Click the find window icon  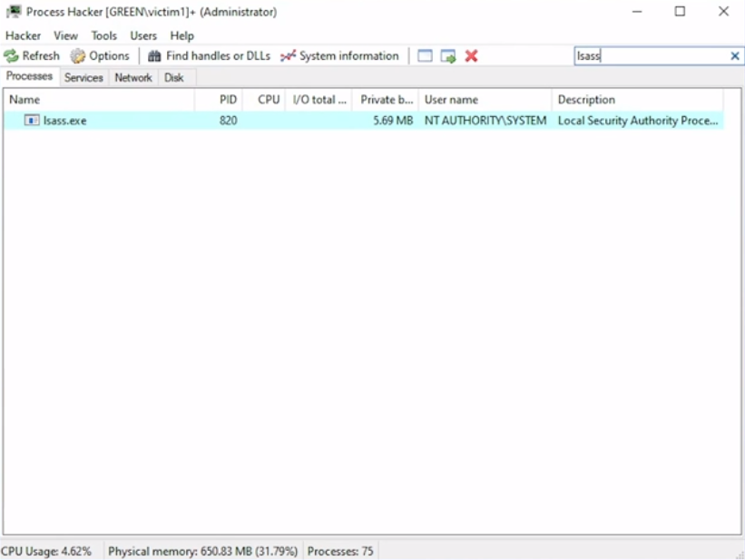pos(425,56)
